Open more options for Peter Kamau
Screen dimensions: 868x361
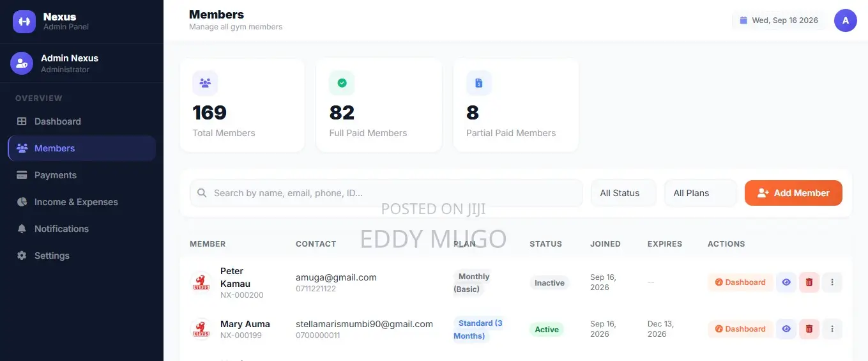[x=832, y=282]
